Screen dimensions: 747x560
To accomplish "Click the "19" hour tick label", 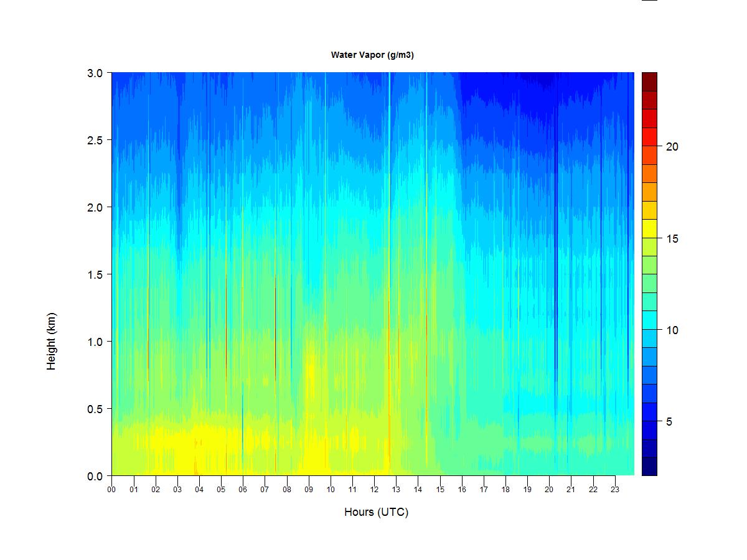I will (528, 490).
